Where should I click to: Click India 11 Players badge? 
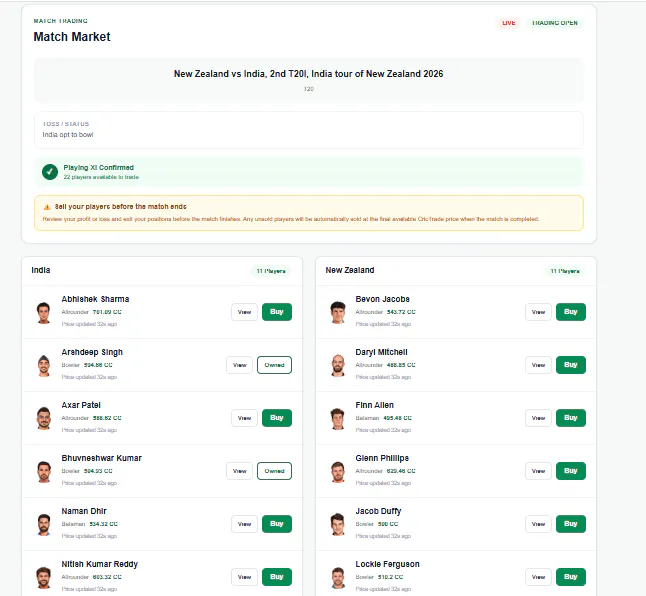coord(271,271)
